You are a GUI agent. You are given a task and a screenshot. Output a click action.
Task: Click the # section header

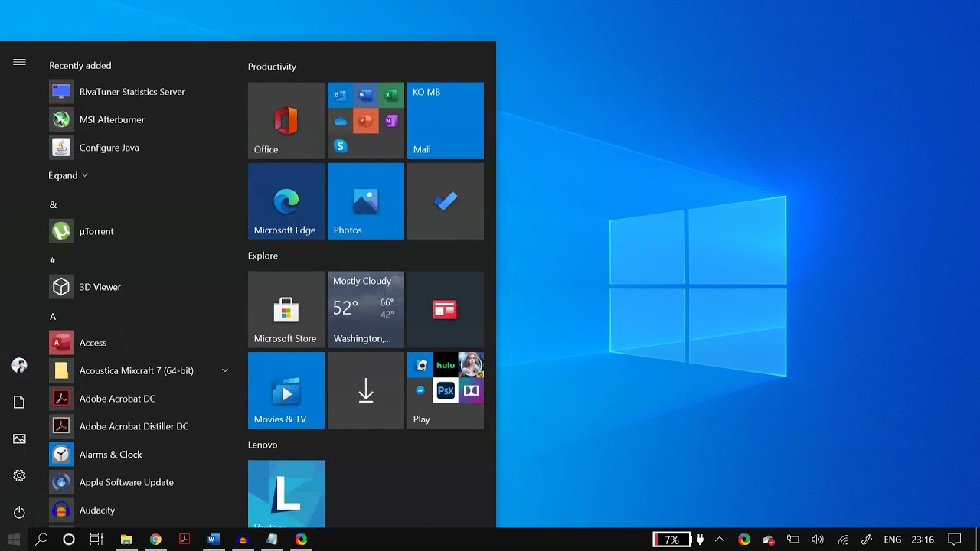tap(53, 261)
